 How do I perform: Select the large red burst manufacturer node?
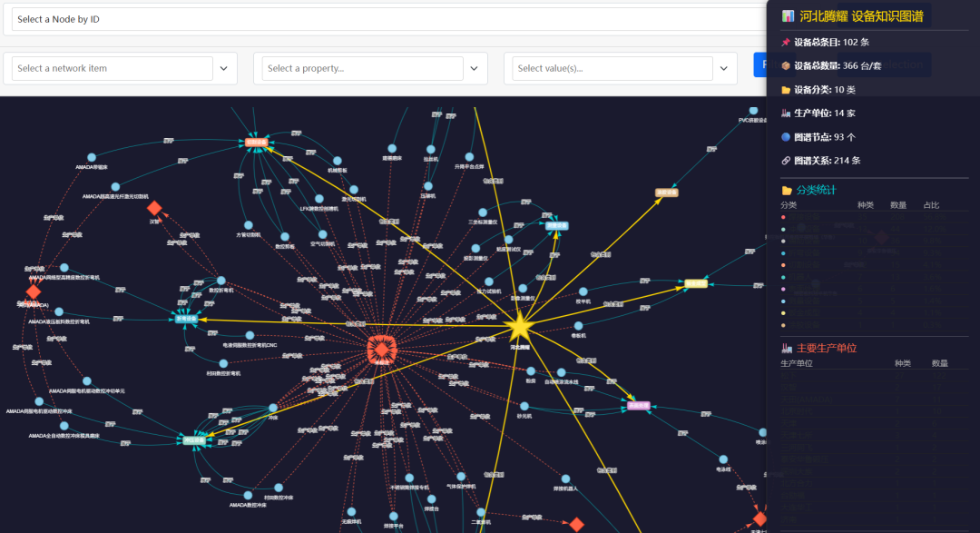pyautogui.click(x=381, y=349)
